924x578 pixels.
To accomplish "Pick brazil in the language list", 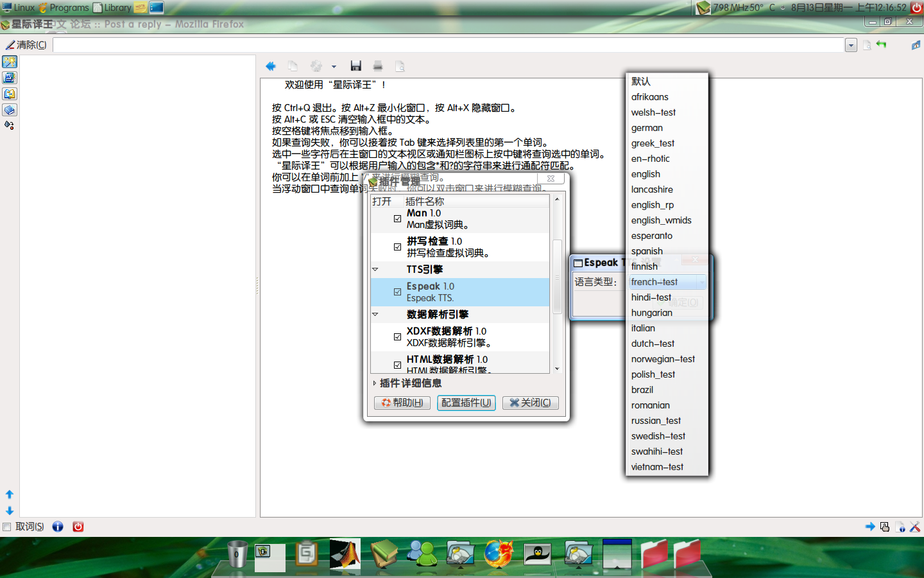I will [x=667, y=390].
